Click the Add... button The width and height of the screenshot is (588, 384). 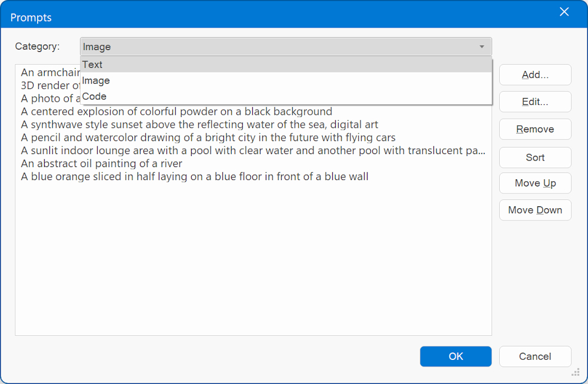[535, 75]
